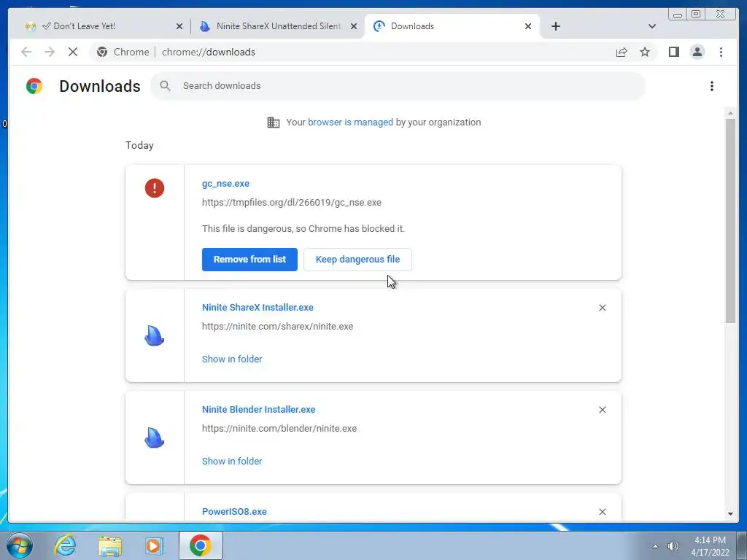Viewport: 747px width, 560px height.
Task: Click the taskbar clock showing 4:14 PM
Action: click(710, 546)
